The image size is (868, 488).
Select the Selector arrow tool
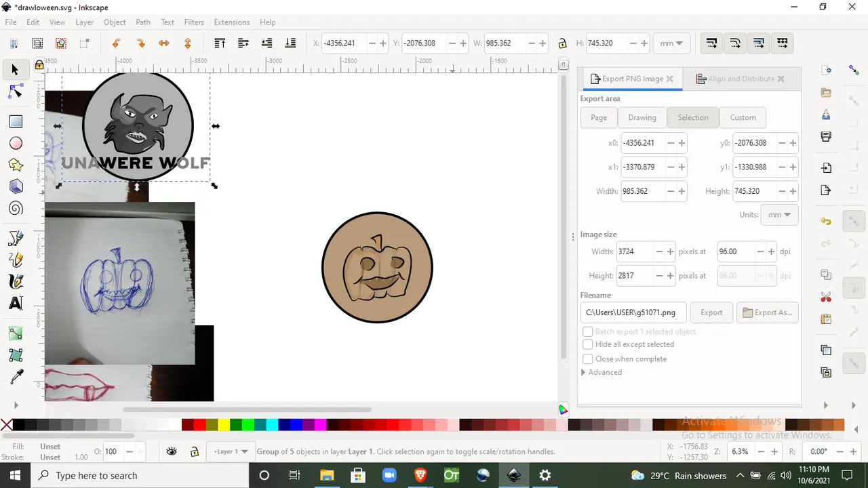pos(15,70)
